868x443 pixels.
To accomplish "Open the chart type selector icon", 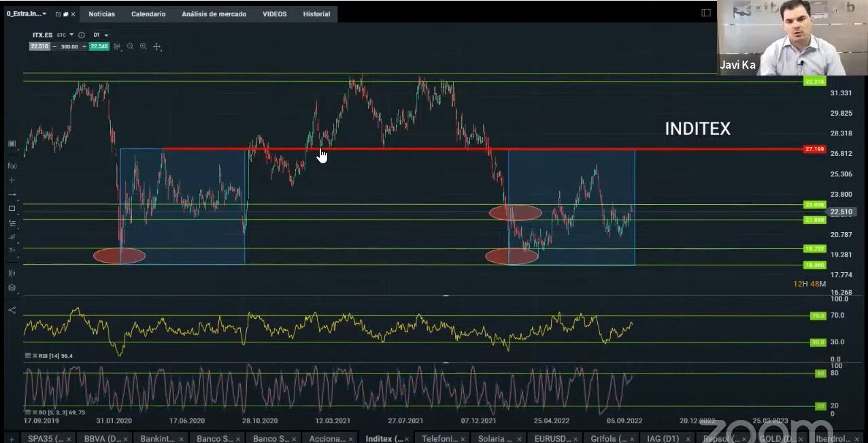I will click(118, 46).
